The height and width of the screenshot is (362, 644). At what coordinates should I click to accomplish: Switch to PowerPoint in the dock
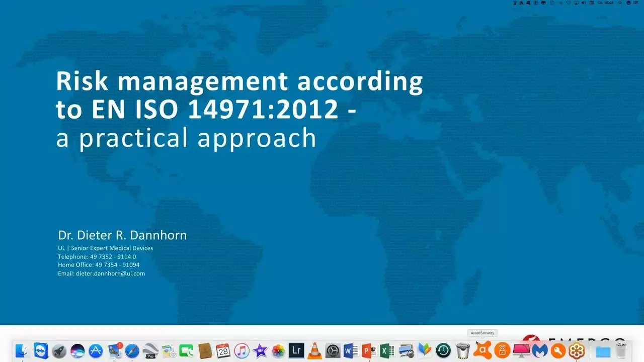[x=369, y=350]
